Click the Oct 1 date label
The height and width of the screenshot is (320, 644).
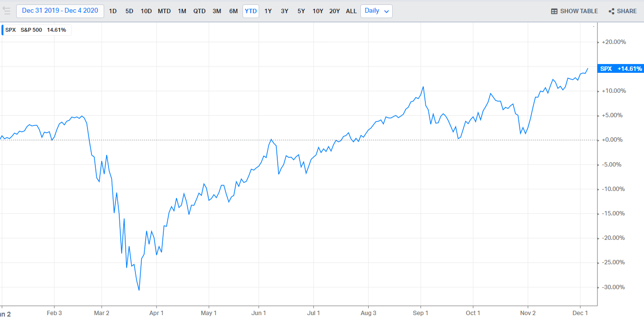click(473, 313)
